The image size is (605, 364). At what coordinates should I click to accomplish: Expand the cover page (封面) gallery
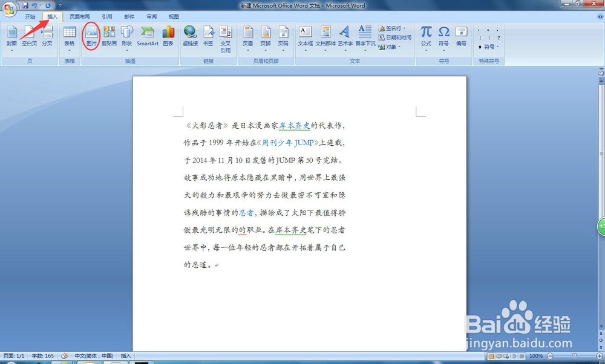tap(12, 39)
